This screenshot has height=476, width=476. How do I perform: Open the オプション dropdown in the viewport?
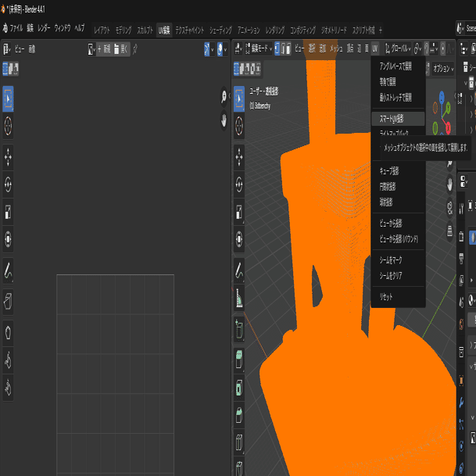(443, 69)
